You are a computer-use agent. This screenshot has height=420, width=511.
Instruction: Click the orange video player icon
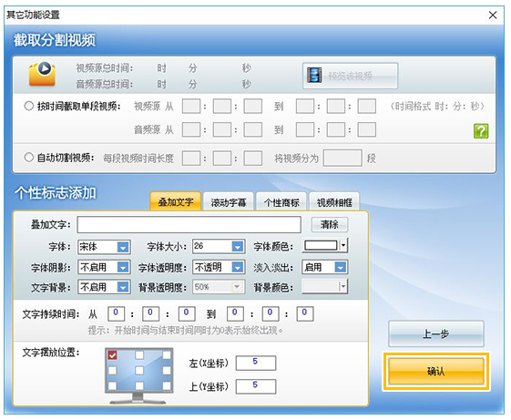(43, 74)
